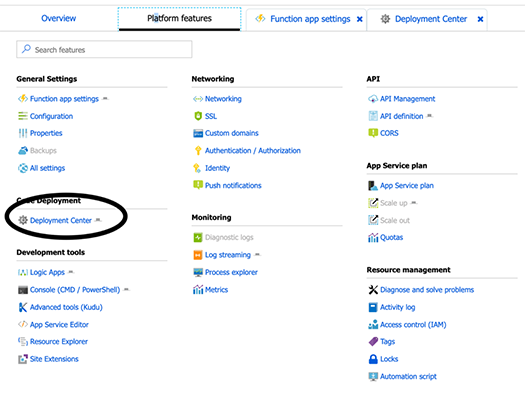This screenshot has height=399, width=525.
Task: Open the Deployment Center link under Code Deployment
Action: [61, 221]
